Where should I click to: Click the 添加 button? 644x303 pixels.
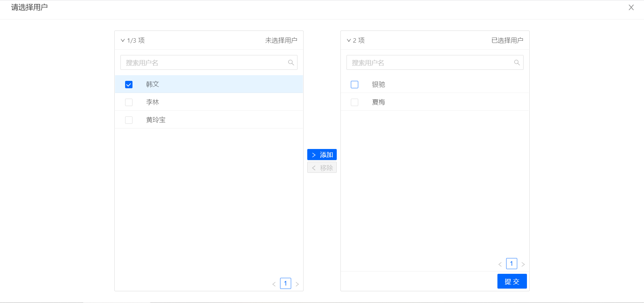[x=322, y=155]
